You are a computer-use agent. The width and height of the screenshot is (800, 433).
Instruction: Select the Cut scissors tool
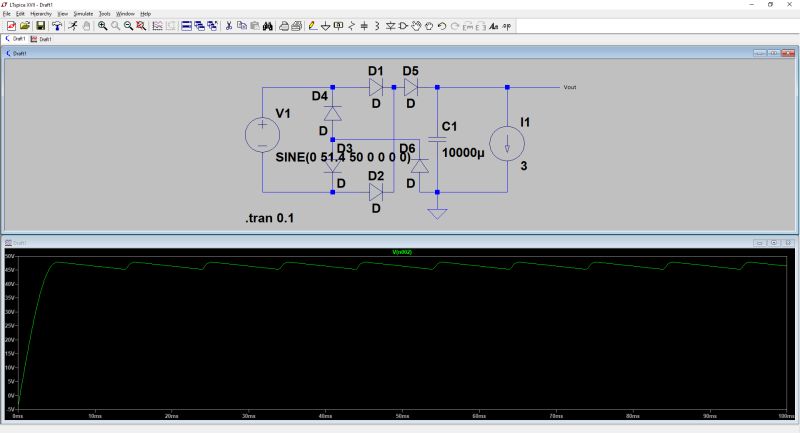(229, 26)
